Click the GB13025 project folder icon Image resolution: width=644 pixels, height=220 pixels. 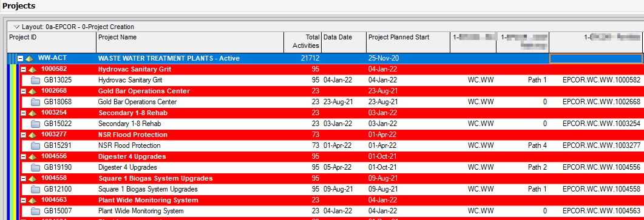[35, 80]
